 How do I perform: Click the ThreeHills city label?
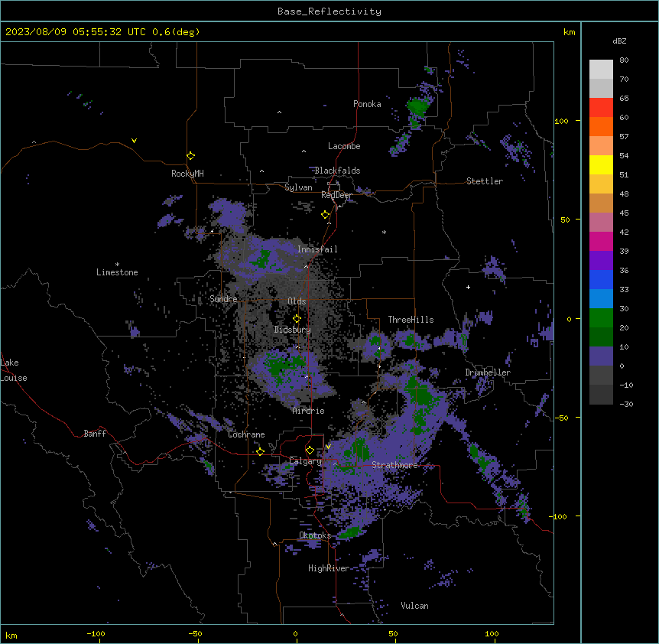tap(411, 320)
